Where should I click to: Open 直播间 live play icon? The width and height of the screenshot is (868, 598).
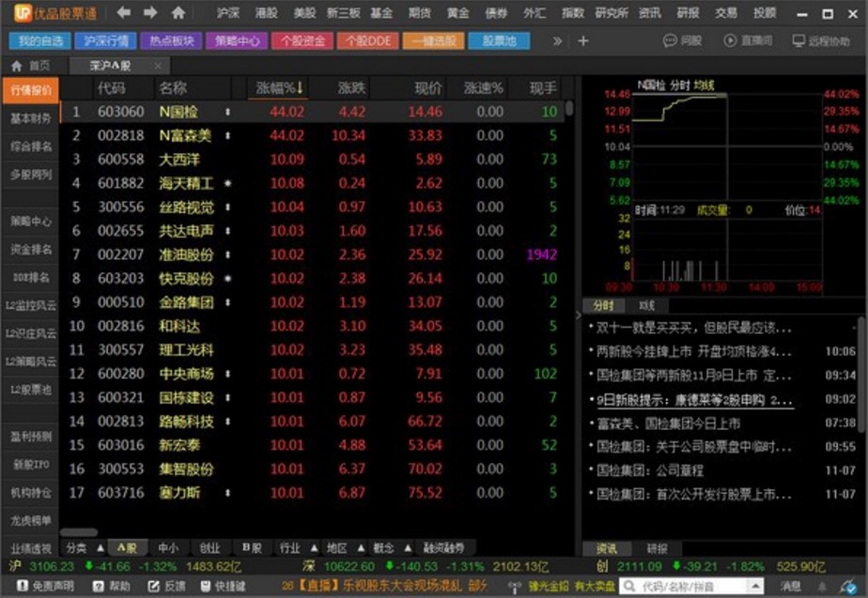[748, 41]
